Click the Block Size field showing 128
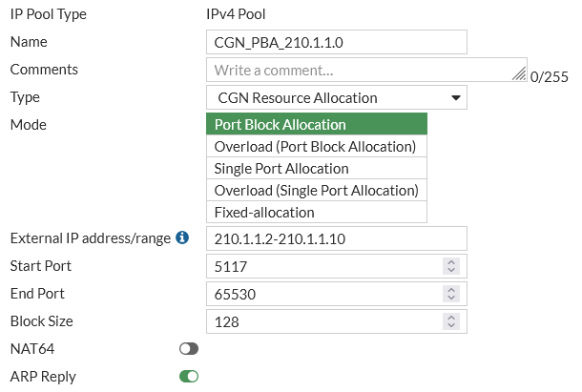Image resolution: width=582 pixels, height=392 pixels. click(324, 321)
